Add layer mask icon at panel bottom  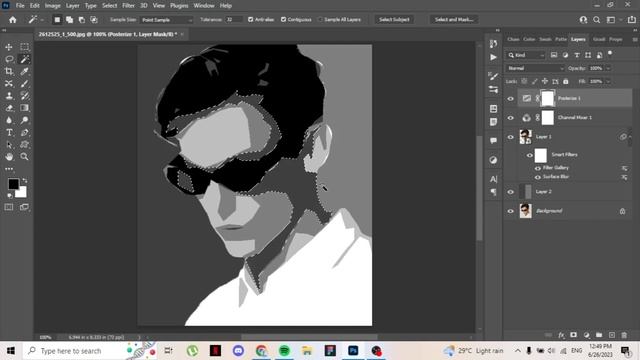click(573, 335)
